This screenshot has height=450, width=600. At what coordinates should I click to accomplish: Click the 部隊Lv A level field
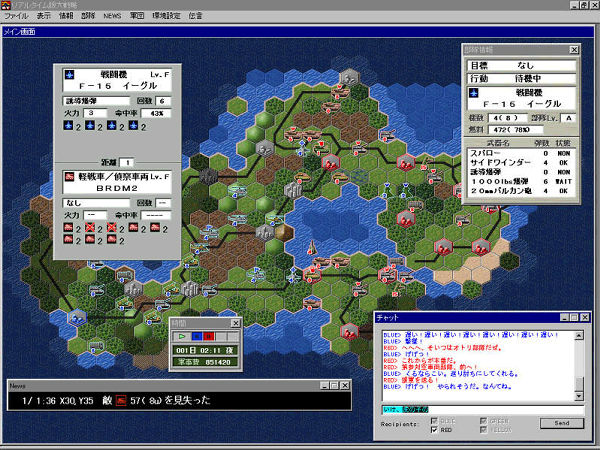pyautogui.click(x=568, y=118)
